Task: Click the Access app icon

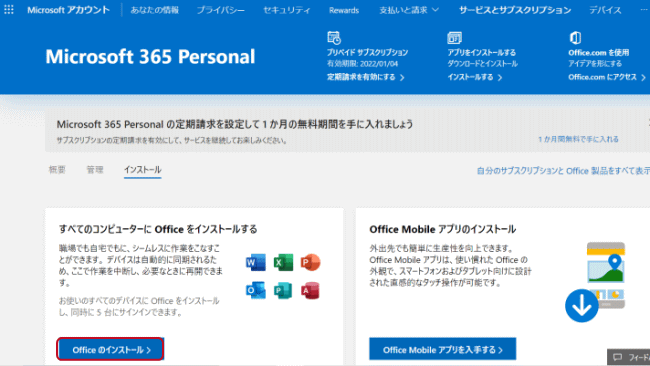Action: point(310,290)
